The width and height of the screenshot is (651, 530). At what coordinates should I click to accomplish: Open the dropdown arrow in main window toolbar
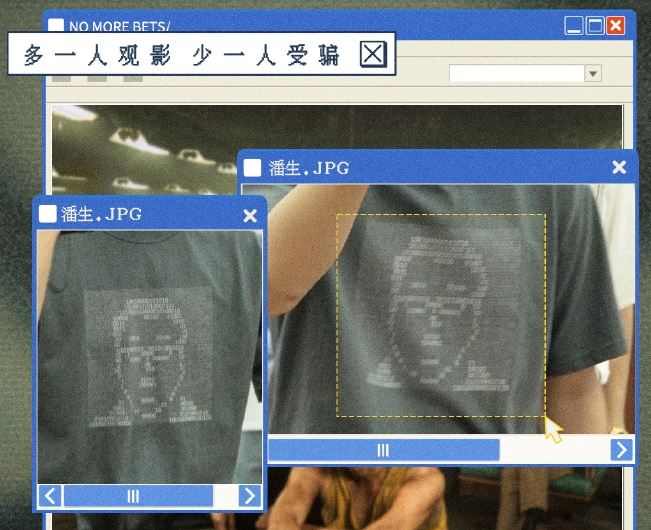click(593, 74)
